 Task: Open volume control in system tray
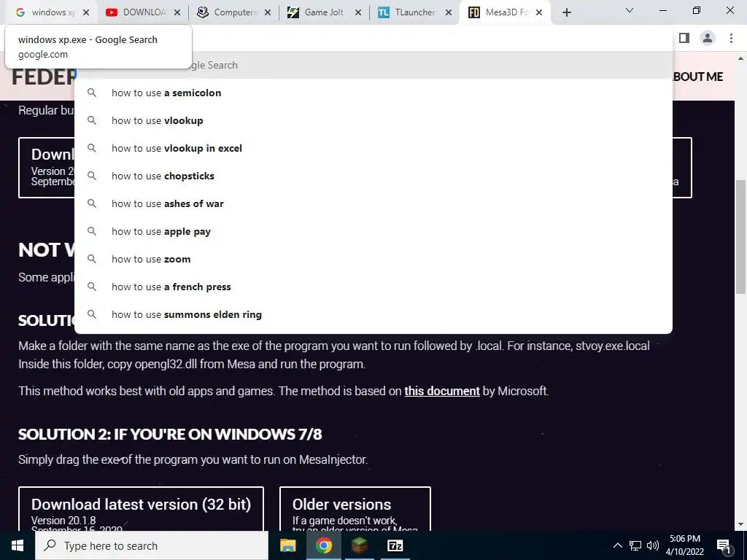(x=653, y=545)
